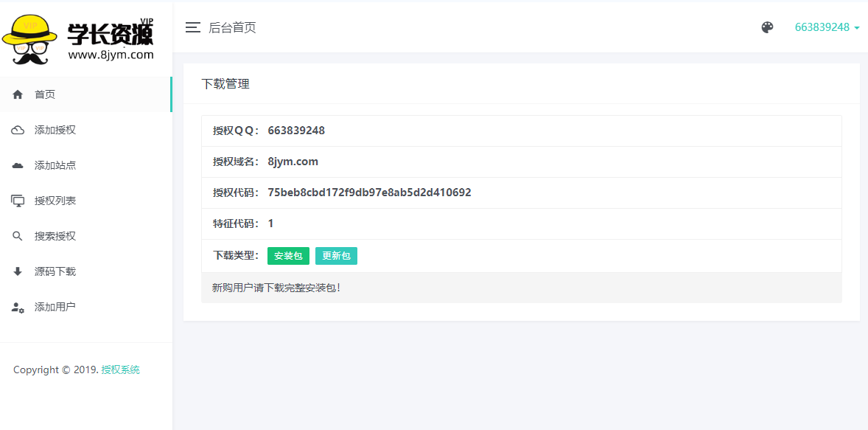Viewport: 868px width, 430px height.
Task: Click the 下载管理 panel heading
Action: point(225,84)
